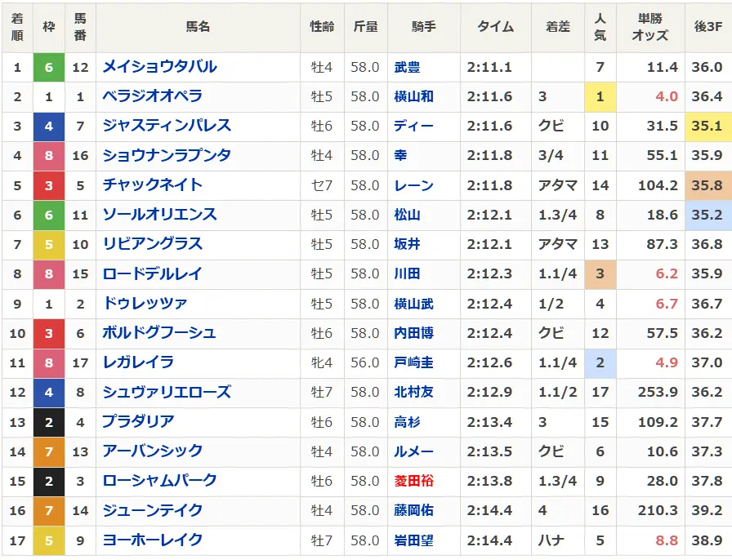
Task: Open horse ヨーホーレイク page
Action: point(152,540)
